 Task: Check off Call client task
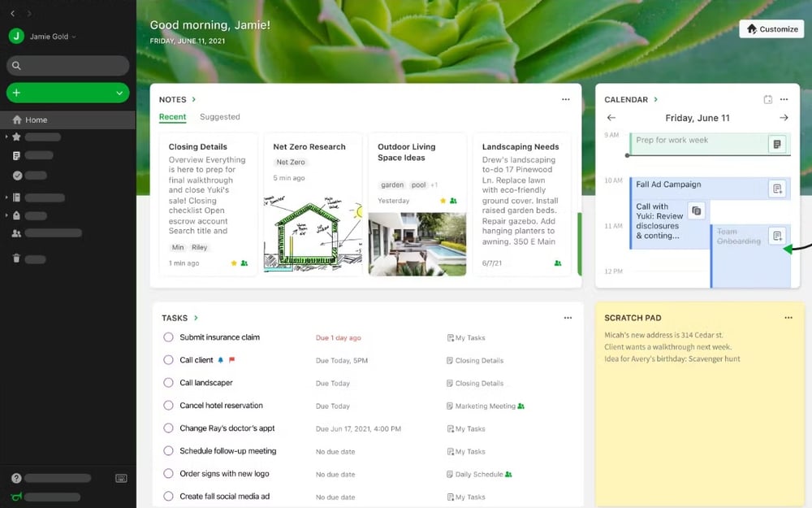[x=168, y=360]
